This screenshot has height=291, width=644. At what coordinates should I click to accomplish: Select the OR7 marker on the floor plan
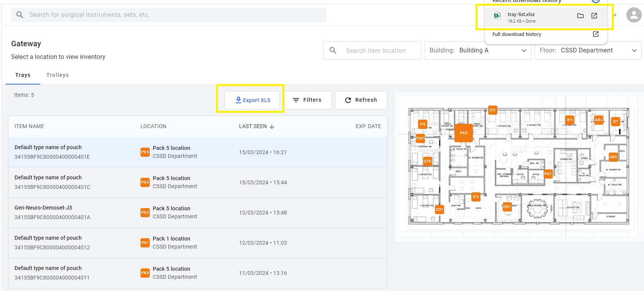(507, 207)
